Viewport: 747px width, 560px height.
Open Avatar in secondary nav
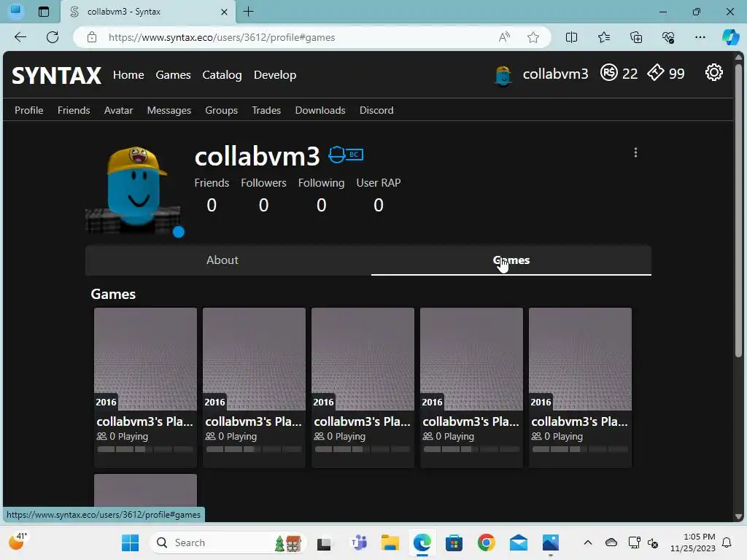pos(118,110)
